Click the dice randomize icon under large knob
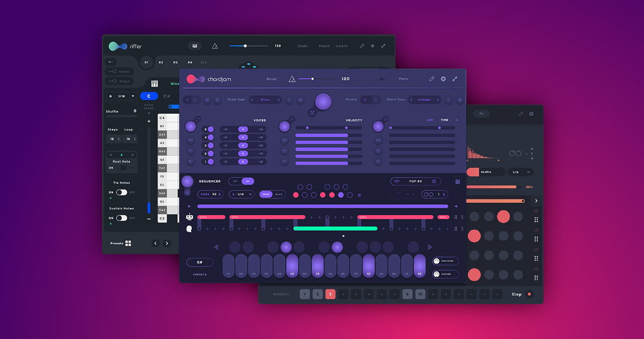The image size is (644, 339). (311, 113)
